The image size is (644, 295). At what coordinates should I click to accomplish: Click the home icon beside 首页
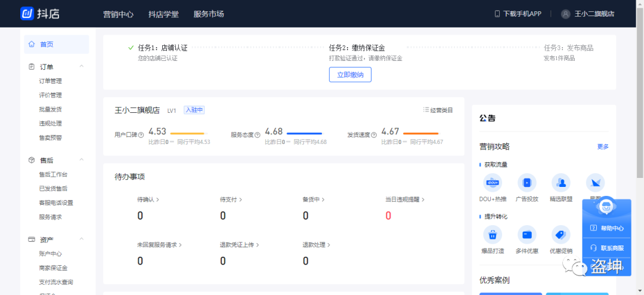32,44
